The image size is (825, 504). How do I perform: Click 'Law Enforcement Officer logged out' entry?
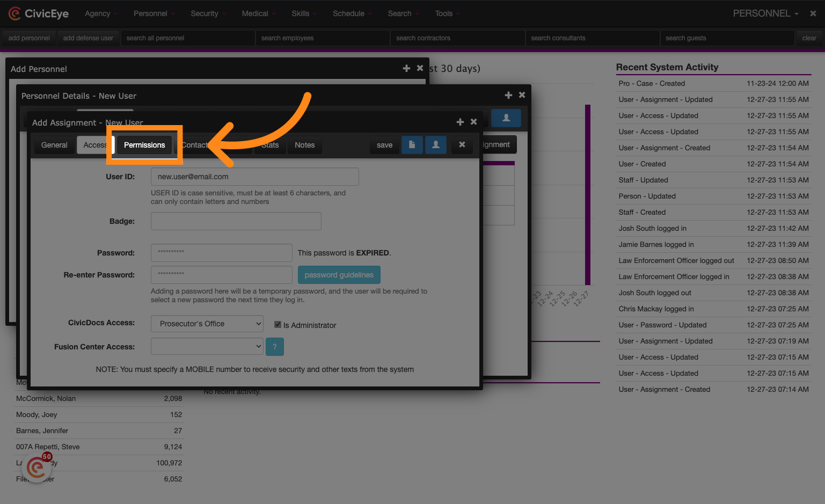click(x=713, y=260)
